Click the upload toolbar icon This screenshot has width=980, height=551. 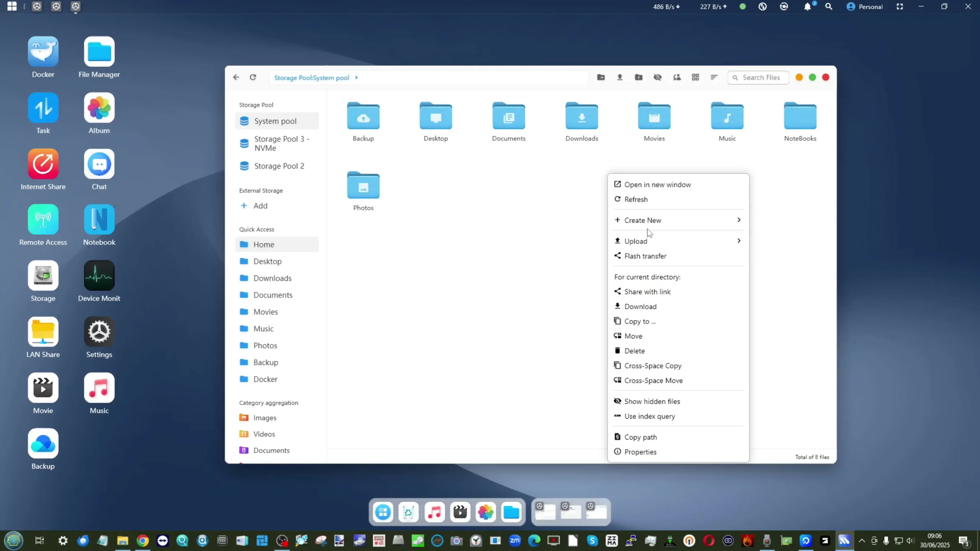point(620,77)
